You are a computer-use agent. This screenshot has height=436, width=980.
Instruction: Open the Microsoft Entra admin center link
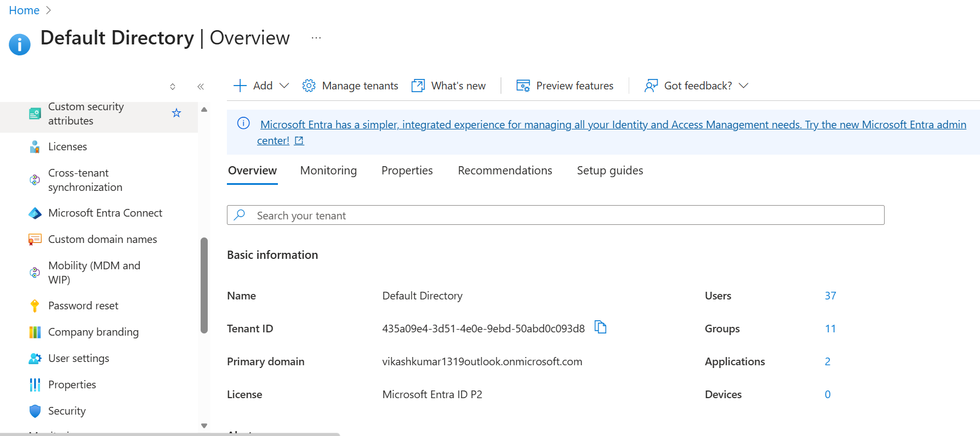[612, 132]
